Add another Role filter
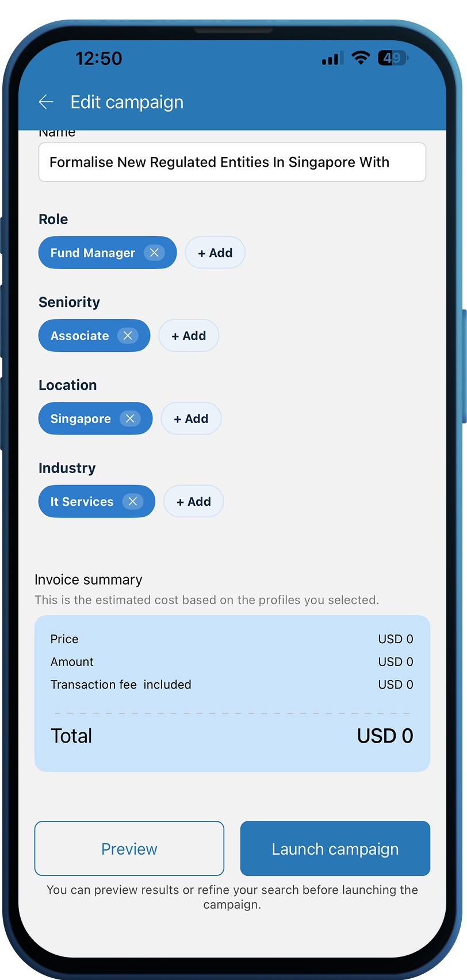 point(215,253)
